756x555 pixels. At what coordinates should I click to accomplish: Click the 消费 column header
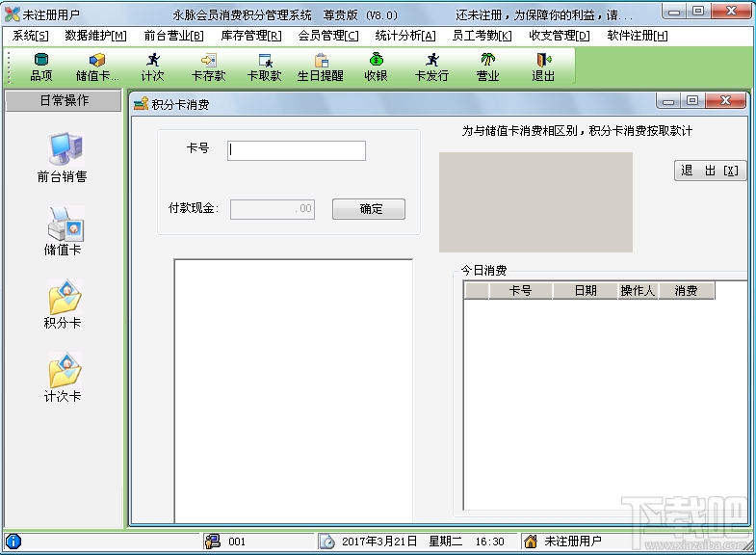(686, 291)
